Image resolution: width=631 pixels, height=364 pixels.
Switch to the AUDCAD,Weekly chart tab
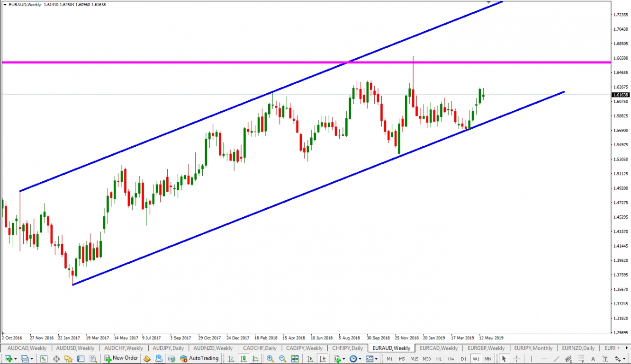pos(27,348)
